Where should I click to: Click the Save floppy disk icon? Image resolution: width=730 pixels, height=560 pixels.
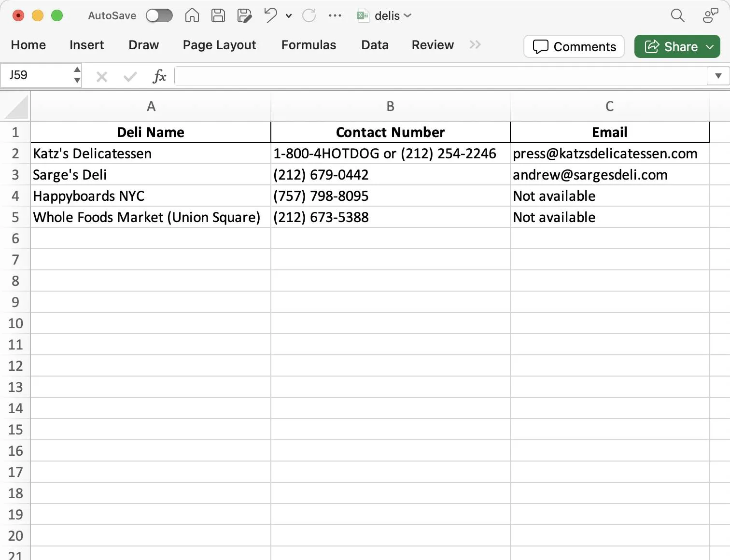coord(218,15)
